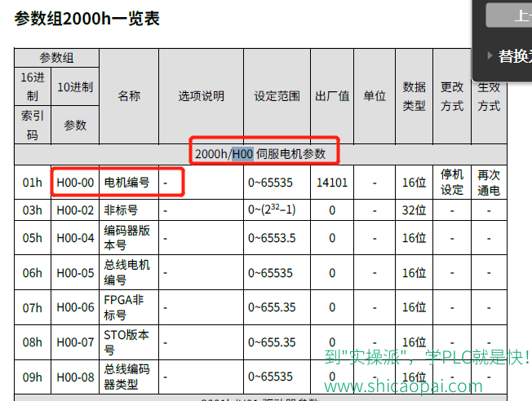
Task: Click the 上一 button in the dark panel
Action: [x=509, y=15]
